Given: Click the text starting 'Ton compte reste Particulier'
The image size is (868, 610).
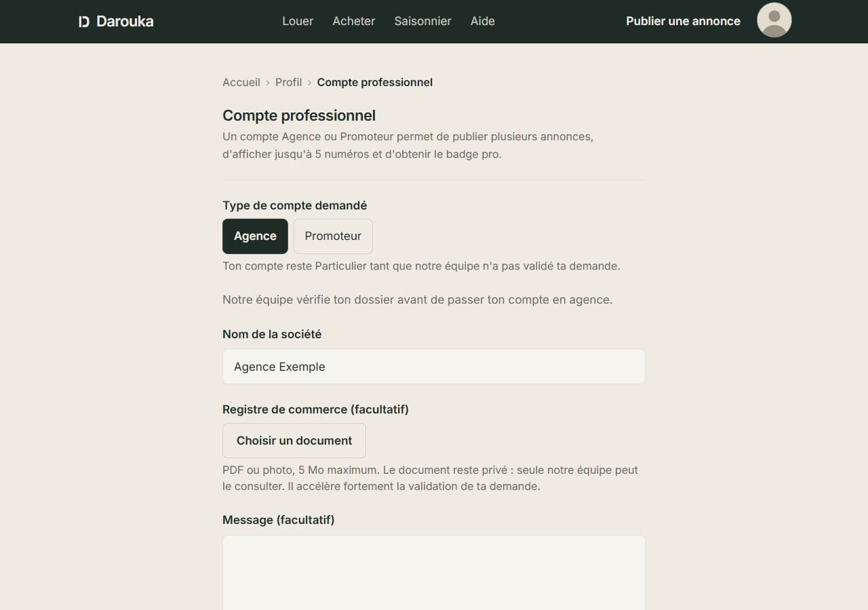Looking at the screenshot, I should pyautogui.click(x=421, y=266).
